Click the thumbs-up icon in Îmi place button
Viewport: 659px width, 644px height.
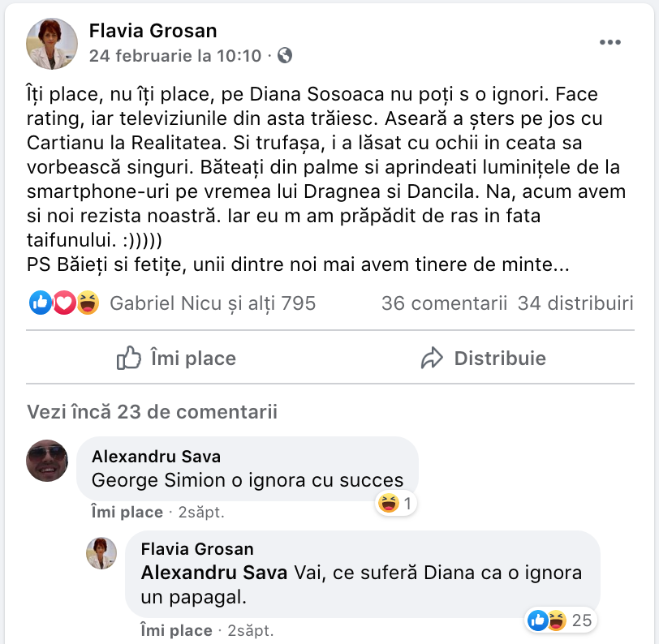pos(129,358)
